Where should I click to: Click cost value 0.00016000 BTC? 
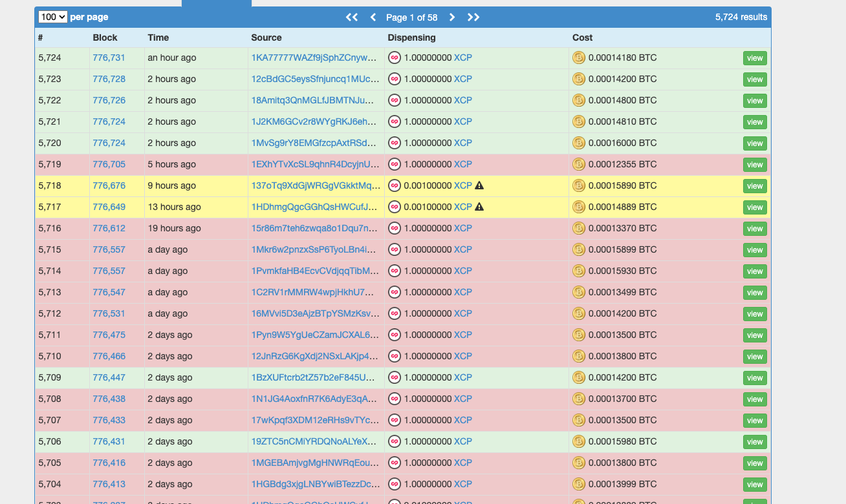coord(622,143)
